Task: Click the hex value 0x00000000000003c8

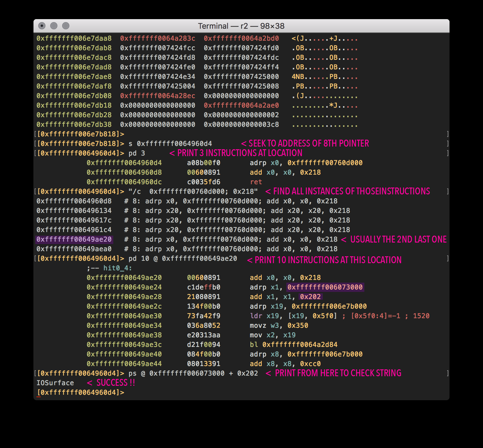Action: tap(241, 125)
